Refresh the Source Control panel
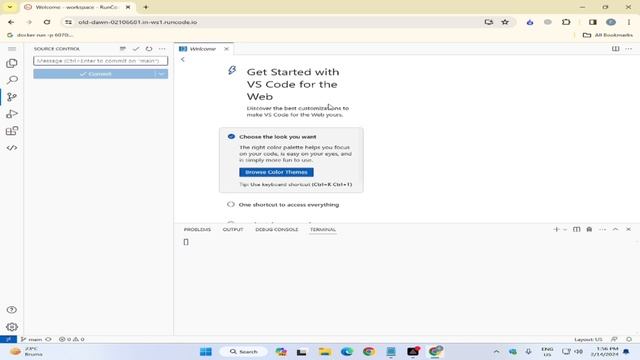This screenshot has width=640, height=360. pyautogui.click(x=149, y=49)
